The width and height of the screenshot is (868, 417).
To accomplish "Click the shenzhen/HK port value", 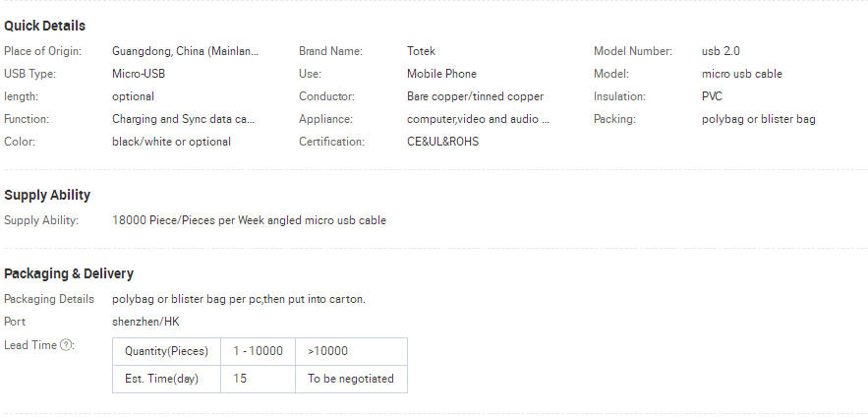I will pyautogui.click(x=145, y=322).
